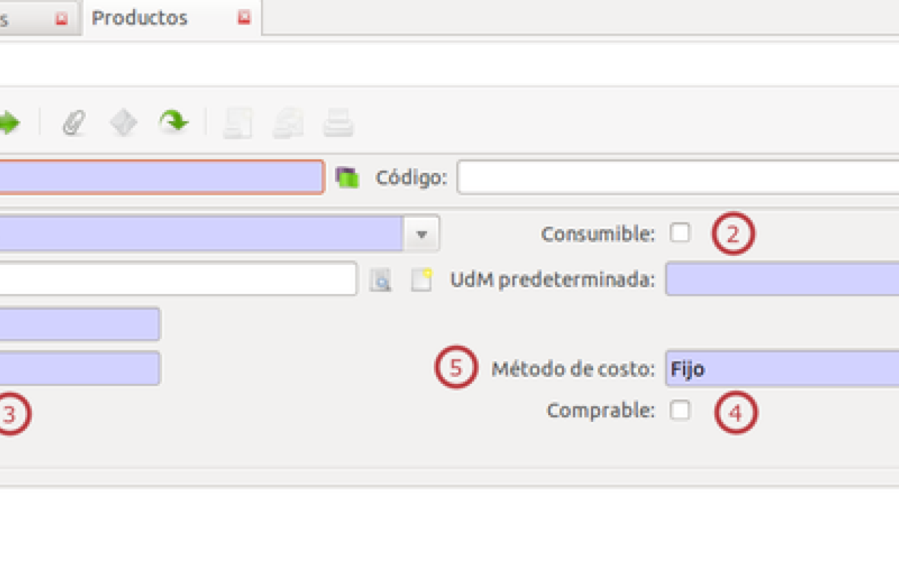This screenshot has height=588, width=899.
Task: Click the grayed-out report document icon
Action: 237,124
